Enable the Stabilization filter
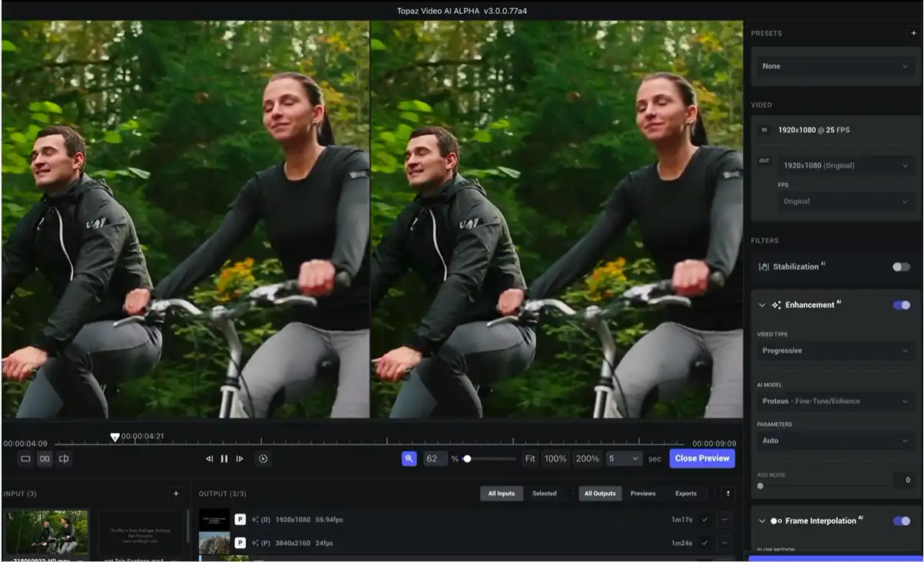Viewport: 924px width, 562px height. (x=899, y=266)
